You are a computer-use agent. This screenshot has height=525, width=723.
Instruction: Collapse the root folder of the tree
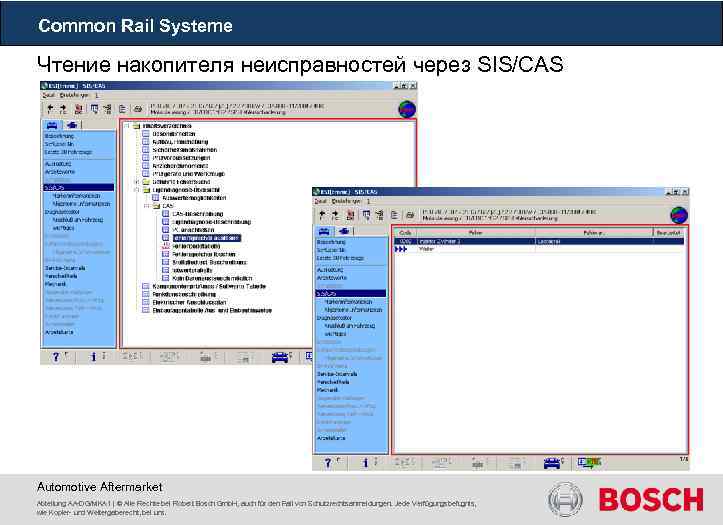point(127,125)
